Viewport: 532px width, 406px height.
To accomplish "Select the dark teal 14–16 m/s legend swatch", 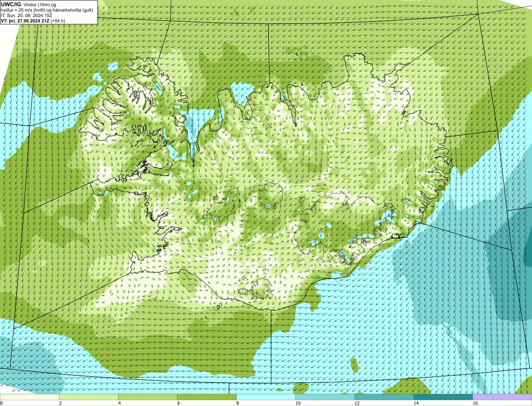I will pos(443,397).
